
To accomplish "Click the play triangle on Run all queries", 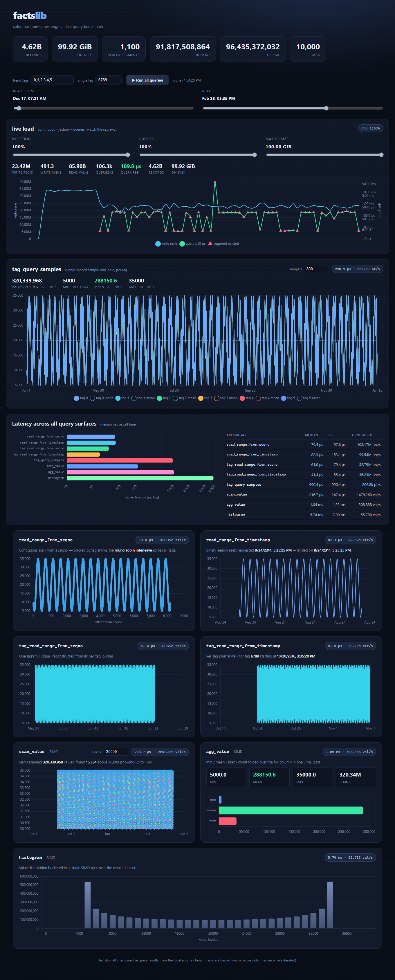I will coord(133,80).
